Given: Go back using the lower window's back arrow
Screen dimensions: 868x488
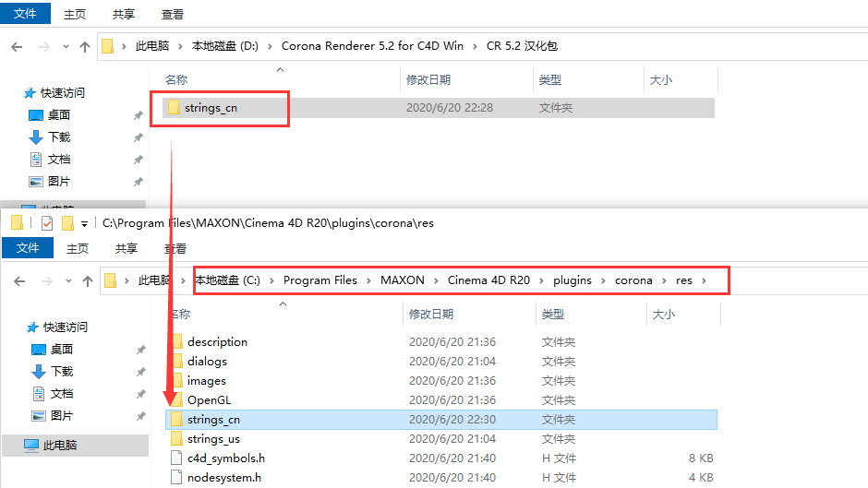Looking at the screenshot, I should click(x=19, y=280).
